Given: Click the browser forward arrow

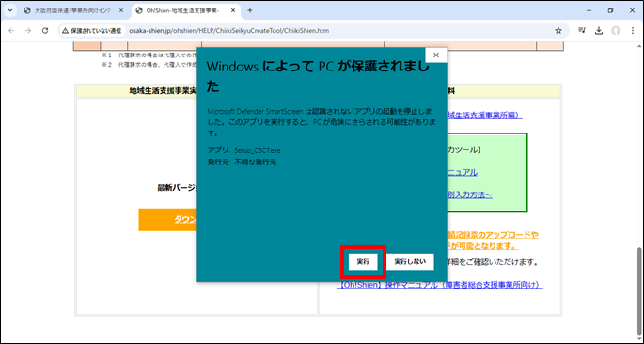Looking at the screenshot, I should (x=28, y=31).
